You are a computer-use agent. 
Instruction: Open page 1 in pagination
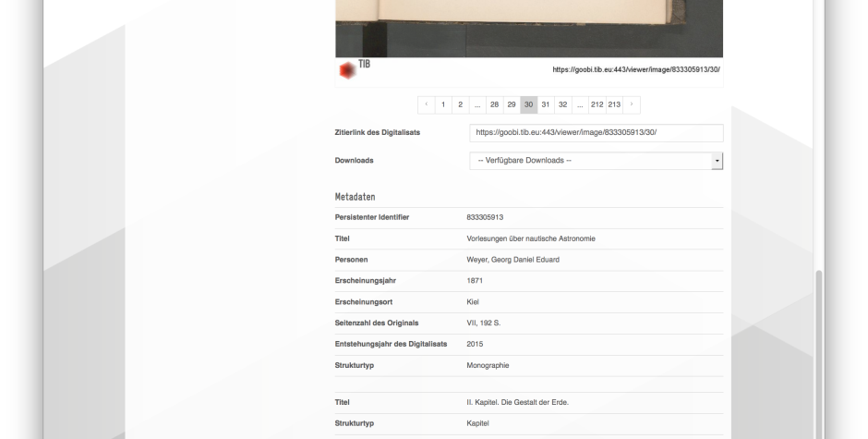coord(443,104)
